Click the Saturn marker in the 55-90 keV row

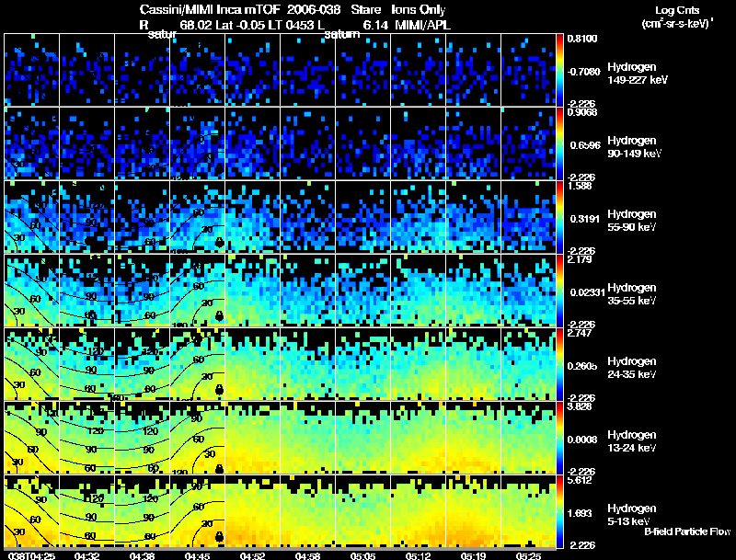coord(219,242)
